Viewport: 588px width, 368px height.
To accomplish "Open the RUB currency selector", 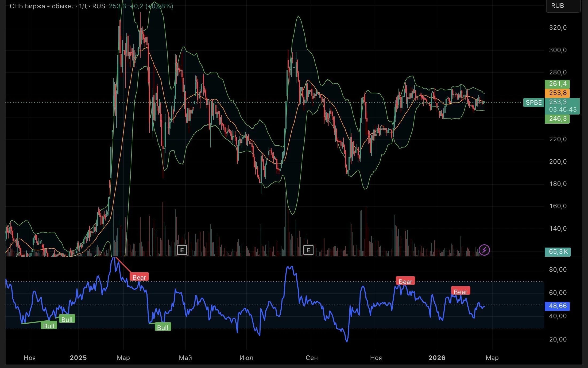I will point(563,6).
